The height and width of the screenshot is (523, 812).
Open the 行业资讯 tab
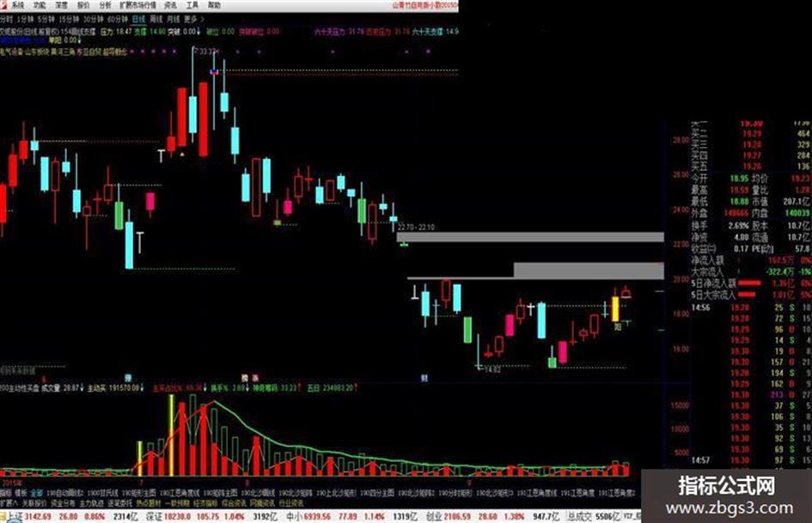coord(291,503)
